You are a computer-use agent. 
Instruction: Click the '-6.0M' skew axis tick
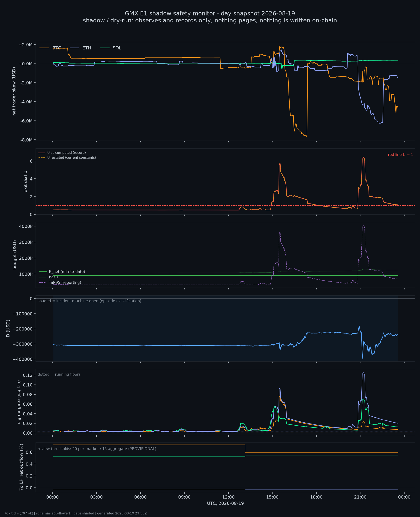pyautogui.click(x=26, y=121)
